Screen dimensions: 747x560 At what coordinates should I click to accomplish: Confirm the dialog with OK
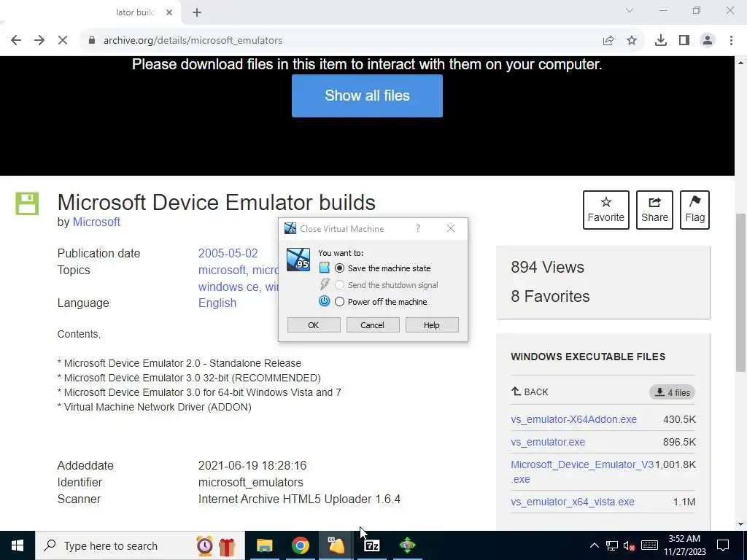point(314,324)
